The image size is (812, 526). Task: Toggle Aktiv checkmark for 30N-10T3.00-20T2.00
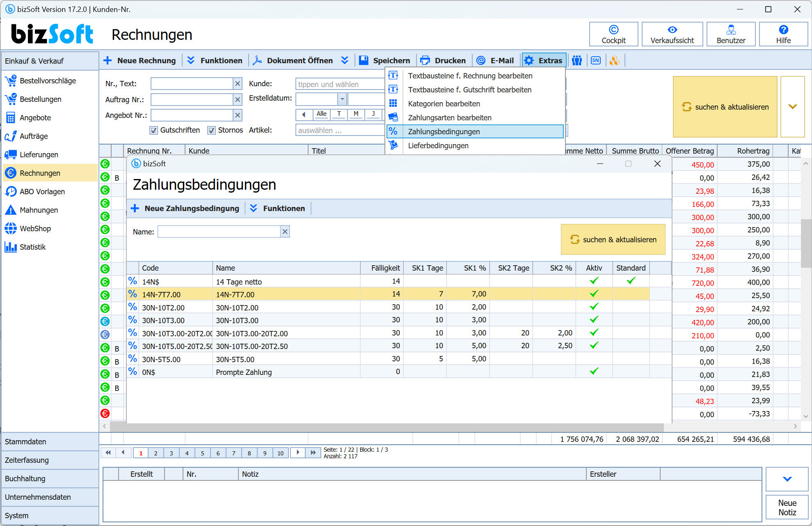[594, 333]
